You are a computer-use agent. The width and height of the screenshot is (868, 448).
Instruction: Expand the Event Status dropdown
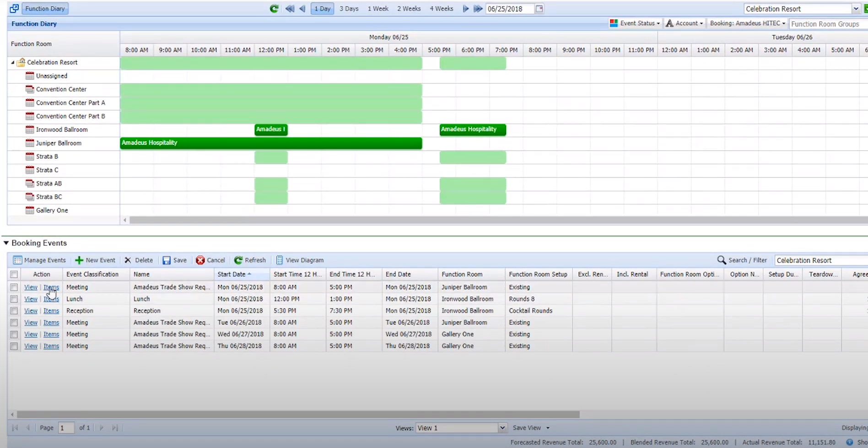658,23
